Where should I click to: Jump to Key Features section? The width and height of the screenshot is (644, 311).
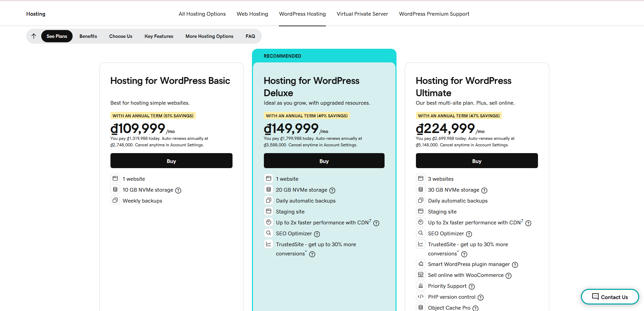(159, 36)
